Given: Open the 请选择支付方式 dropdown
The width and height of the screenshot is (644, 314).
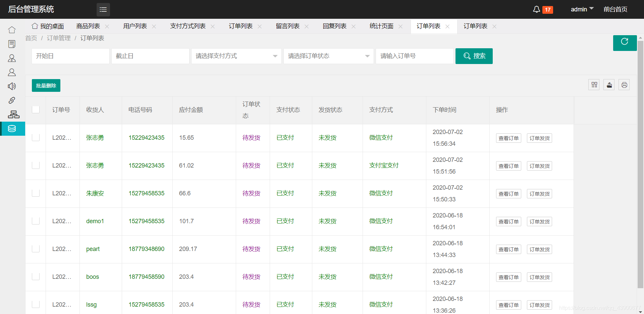Looking at the screenshot, I should point(236,56).
